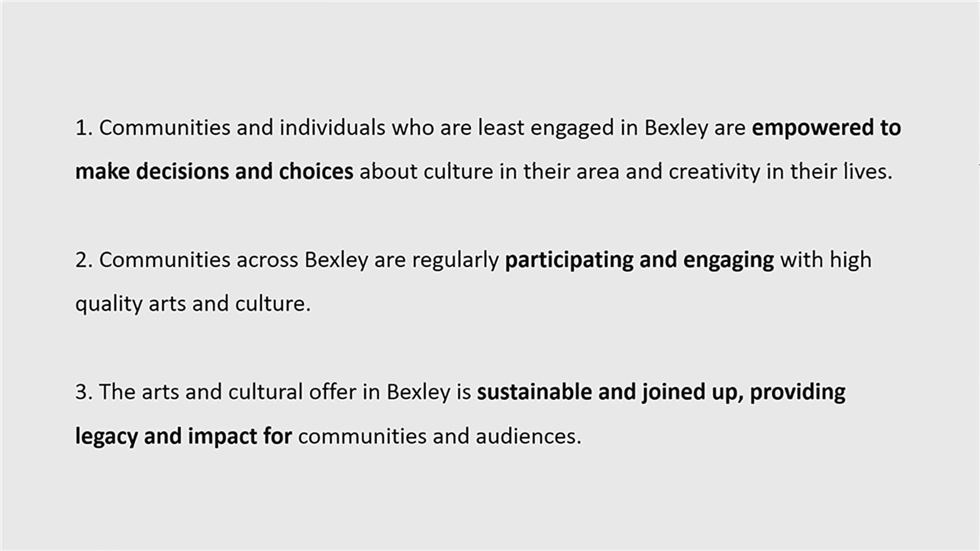This screenshot has width=980, height=551.
Task: Click the word "regularly" in point two
Action: point(455,260)
